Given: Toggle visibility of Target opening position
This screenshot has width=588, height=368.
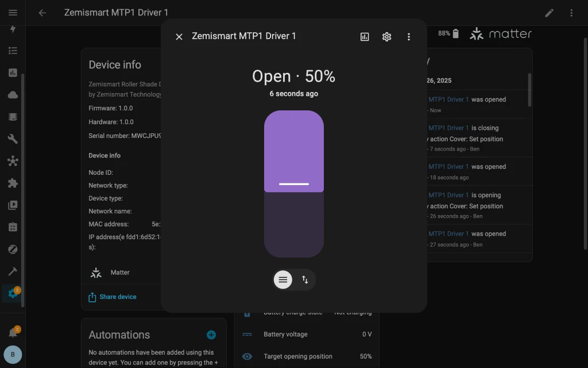Looking at the screenshot, I should (247, 356).
